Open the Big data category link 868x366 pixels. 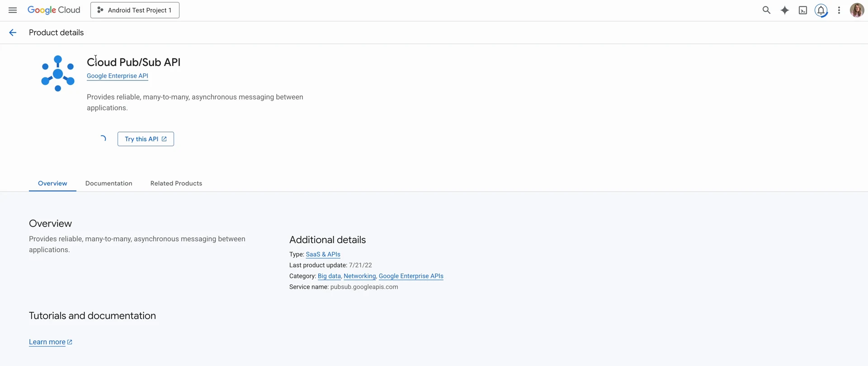pos(329,276)
